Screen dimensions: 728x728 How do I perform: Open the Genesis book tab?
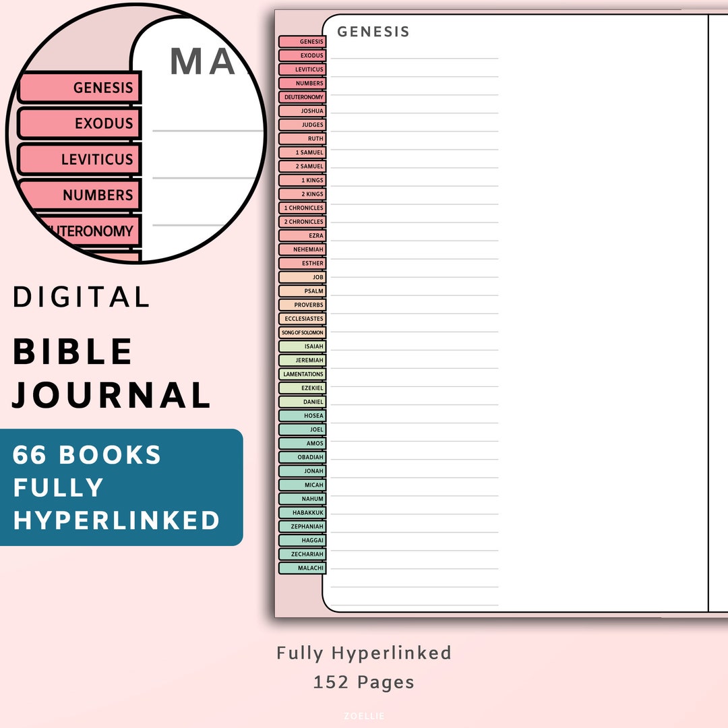303,41
